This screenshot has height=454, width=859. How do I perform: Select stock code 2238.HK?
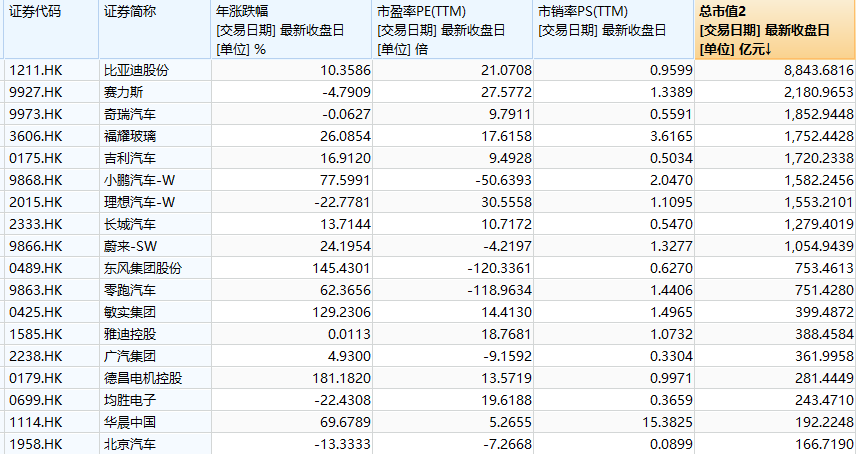(36, 356)
